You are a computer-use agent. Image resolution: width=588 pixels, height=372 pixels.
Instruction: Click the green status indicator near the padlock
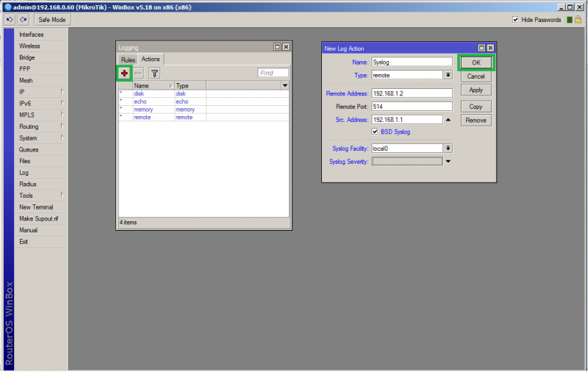coord(568,20)
